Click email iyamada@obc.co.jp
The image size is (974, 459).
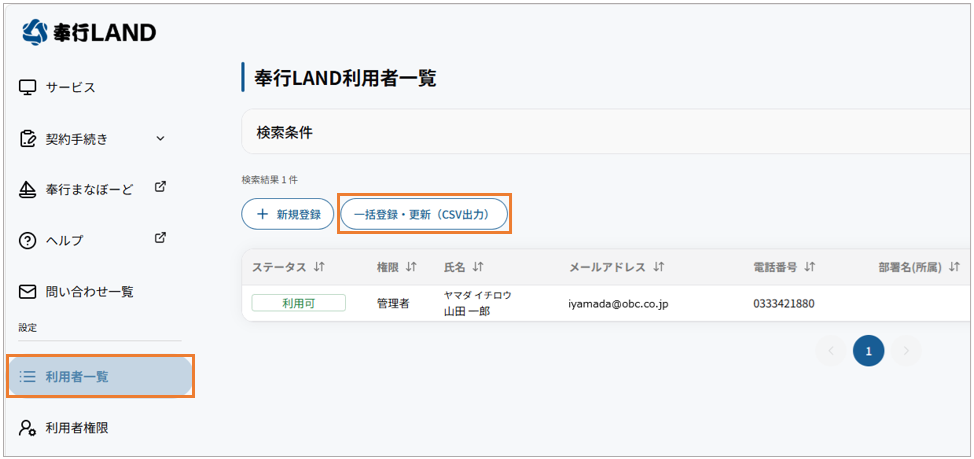coord(618,304)
